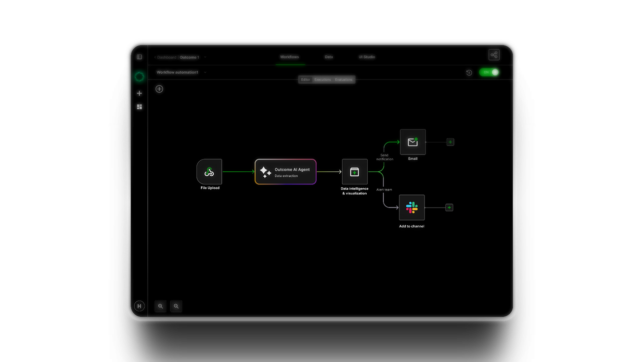Screen dimensions: 644x362
Task: Select the Data intelligence & visualization node
Action: coord(354,172)
